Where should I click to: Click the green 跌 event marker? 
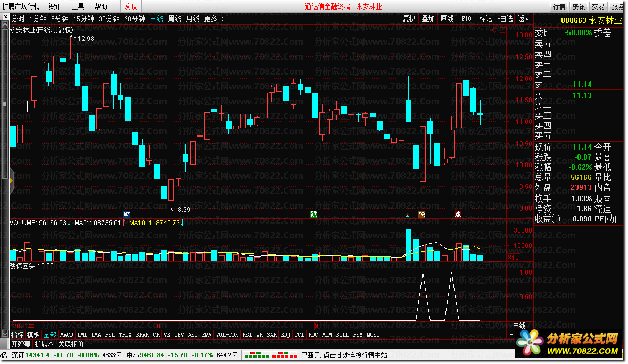[x=313, y=214]
